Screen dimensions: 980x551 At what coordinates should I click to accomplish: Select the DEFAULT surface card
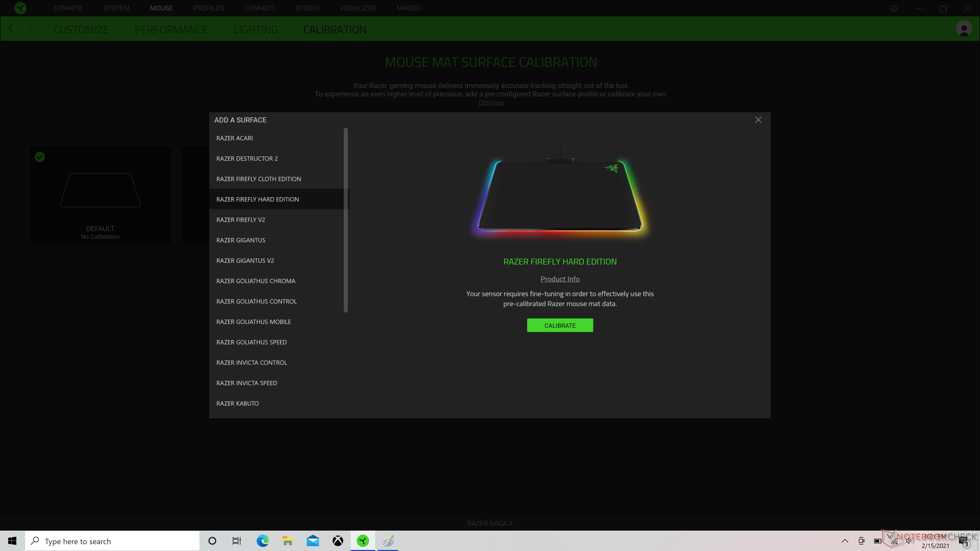[100, 195]
